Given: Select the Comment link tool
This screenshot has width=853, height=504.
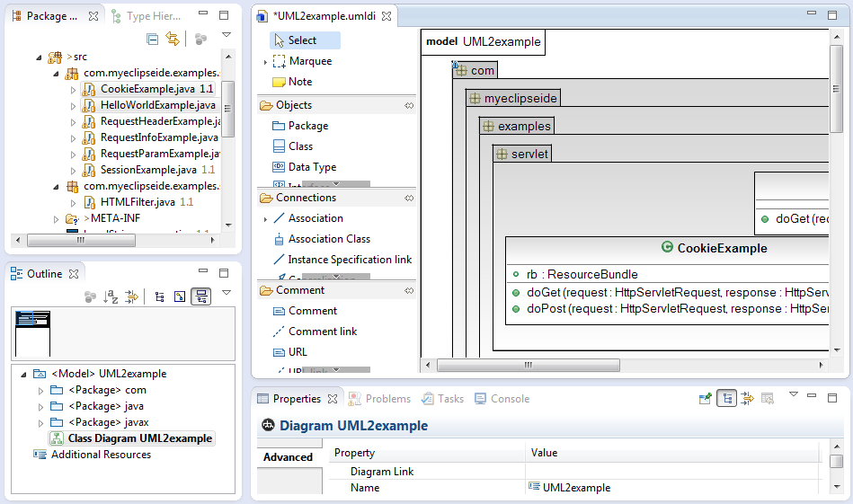Looking at the screenshot, I should pyautogui.click(x=322, y=332).
